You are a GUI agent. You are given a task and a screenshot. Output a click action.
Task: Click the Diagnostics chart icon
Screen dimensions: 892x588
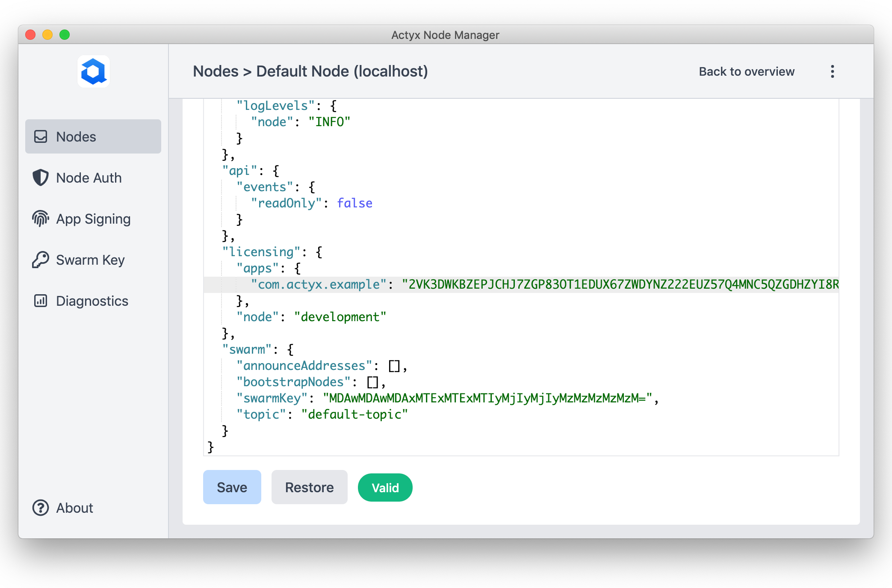41,301
